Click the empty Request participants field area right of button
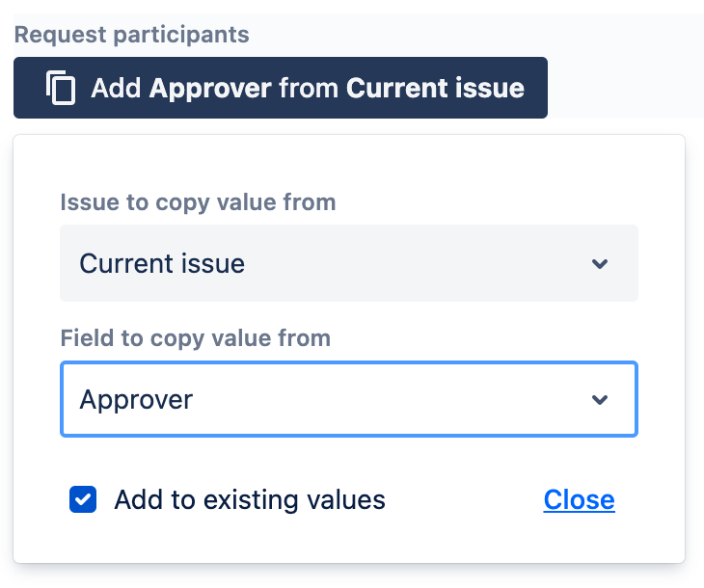The image size is (704, 588). [x=625, y=88]
